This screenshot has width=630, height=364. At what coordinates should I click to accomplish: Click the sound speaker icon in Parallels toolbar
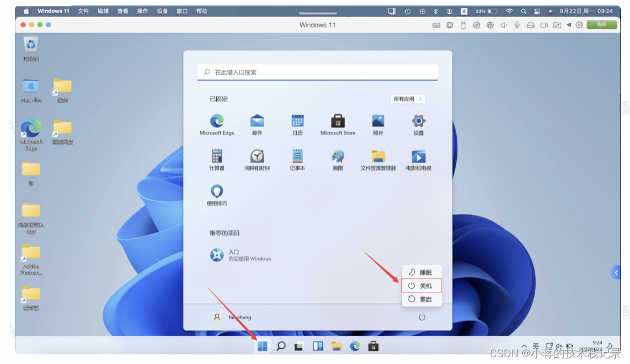[503, 25]
